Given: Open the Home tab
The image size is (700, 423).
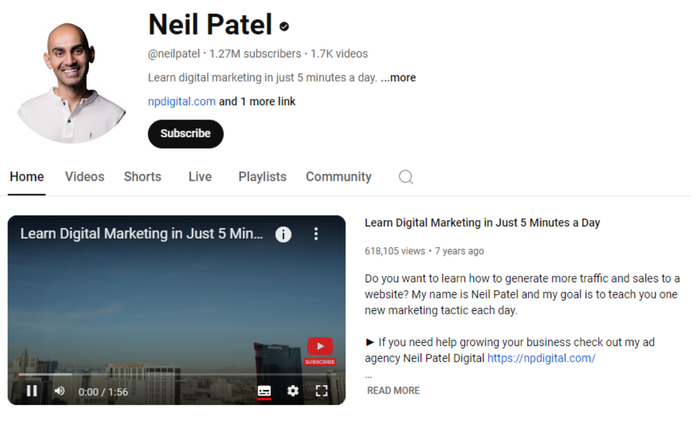Looking at the screenshot, I should (27, 177).
